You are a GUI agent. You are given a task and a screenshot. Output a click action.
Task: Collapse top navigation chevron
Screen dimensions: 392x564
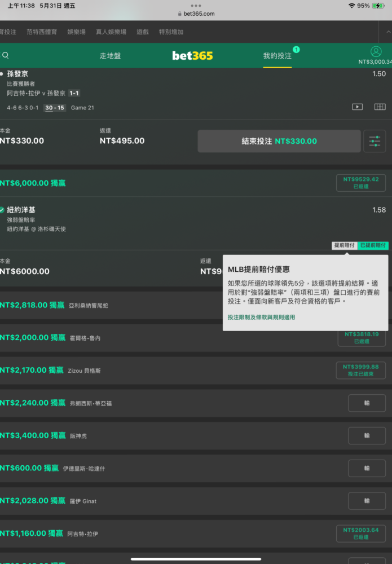(389, 32)
